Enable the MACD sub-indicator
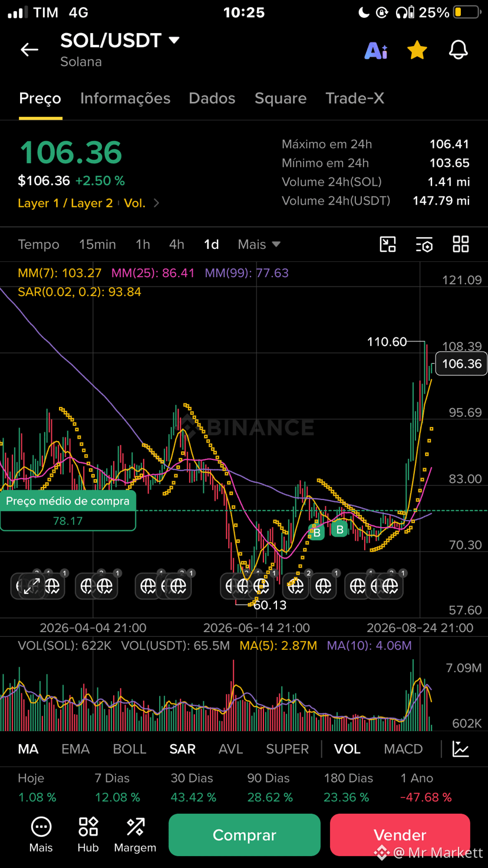Image resolution: width=488 pixels, height=868 pixels. pos(403,749)
